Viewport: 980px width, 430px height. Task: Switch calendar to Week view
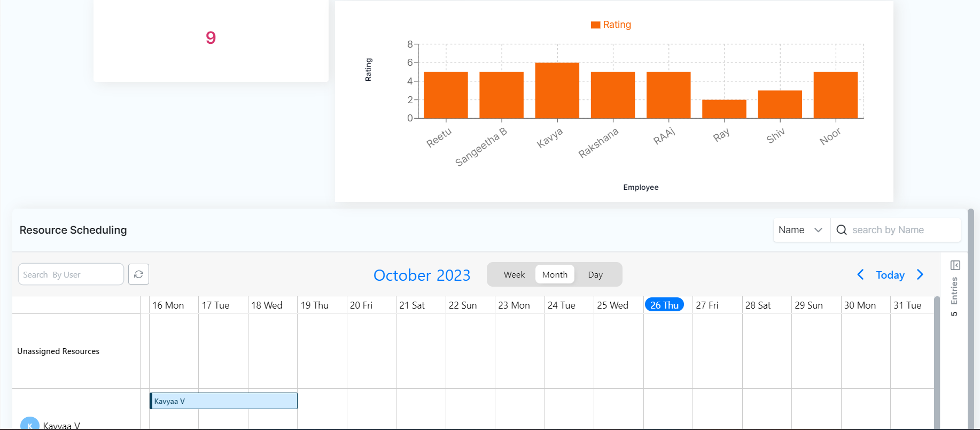click(514, 274)
